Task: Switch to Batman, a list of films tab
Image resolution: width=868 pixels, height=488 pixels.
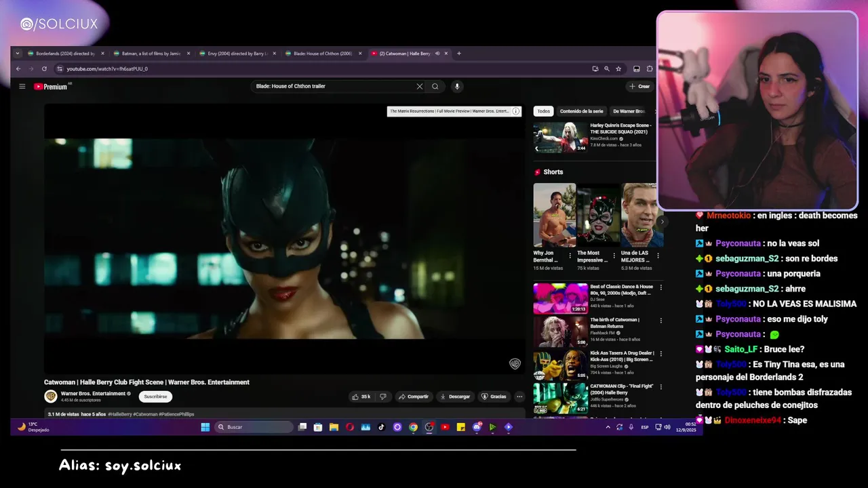Action: (x=151, y=54)
